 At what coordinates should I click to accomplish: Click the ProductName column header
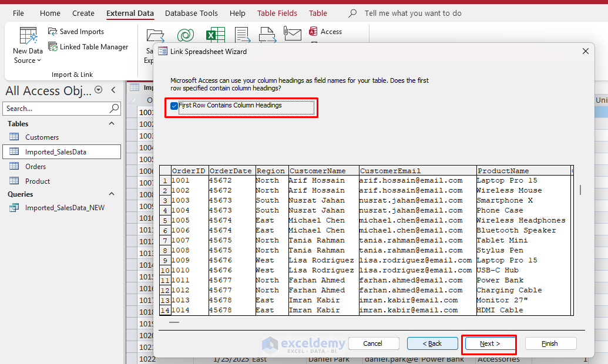pyautogui.click(x=523, y=171)
